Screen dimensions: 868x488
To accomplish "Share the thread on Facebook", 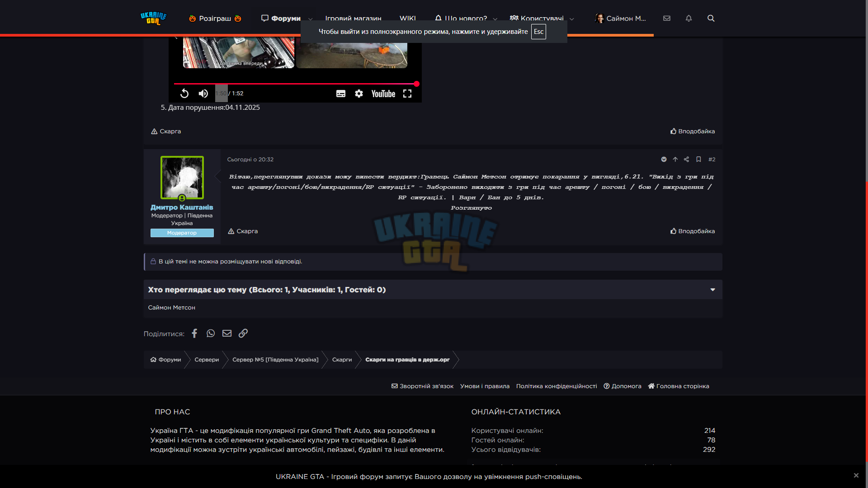I will point(194,333).
